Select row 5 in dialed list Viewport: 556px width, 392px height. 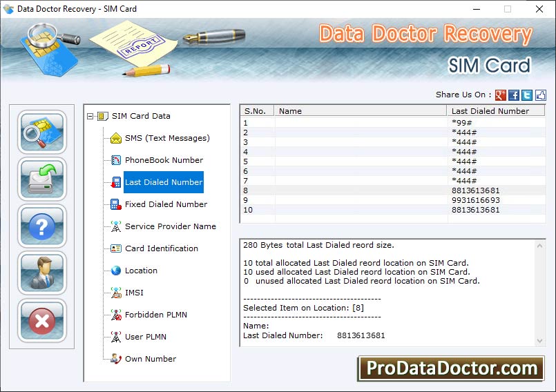click(392, 161)
